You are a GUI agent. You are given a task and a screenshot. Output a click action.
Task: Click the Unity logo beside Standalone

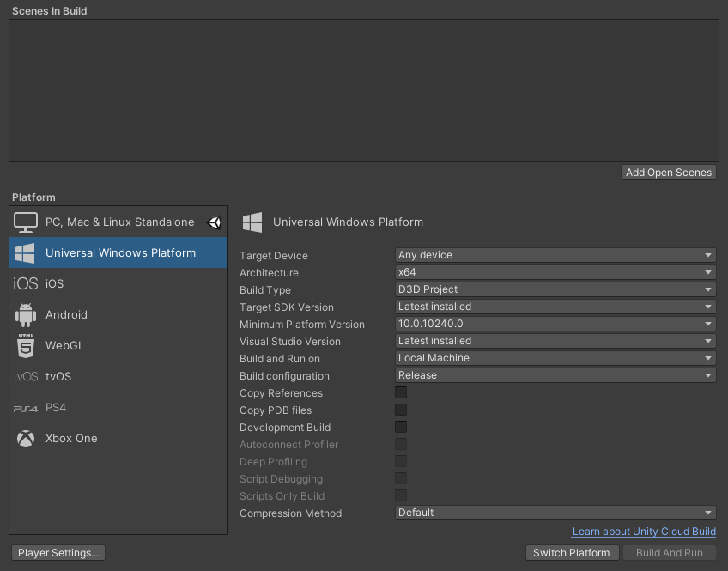[215, 222]
